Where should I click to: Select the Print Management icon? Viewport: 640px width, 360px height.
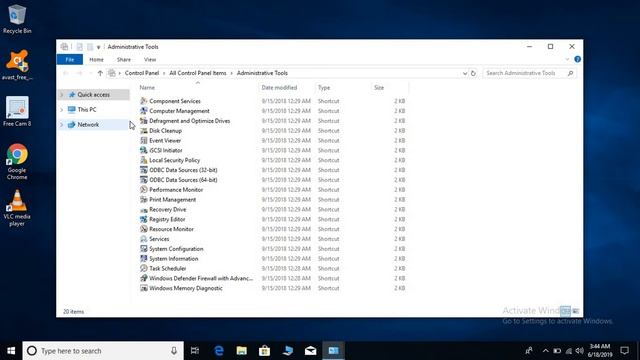[x=144, y=199]
